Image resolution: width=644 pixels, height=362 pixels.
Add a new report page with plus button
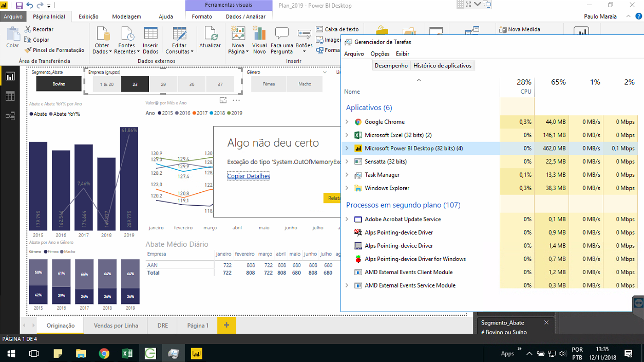coord(226,325)
